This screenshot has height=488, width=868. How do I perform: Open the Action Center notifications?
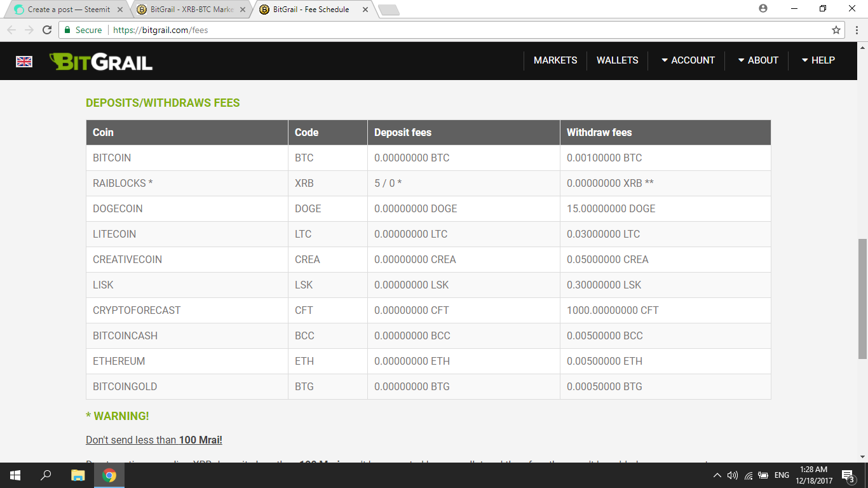[848, 475]
